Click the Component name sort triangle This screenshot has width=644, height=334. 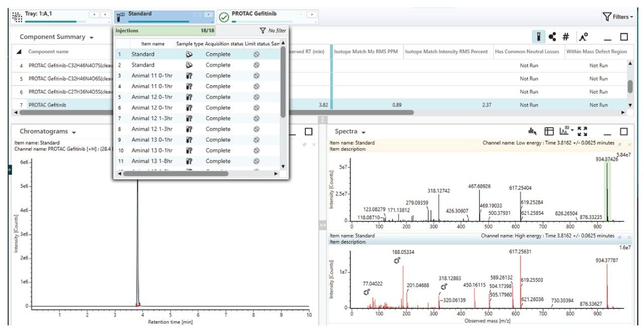[x=19, y=52]
